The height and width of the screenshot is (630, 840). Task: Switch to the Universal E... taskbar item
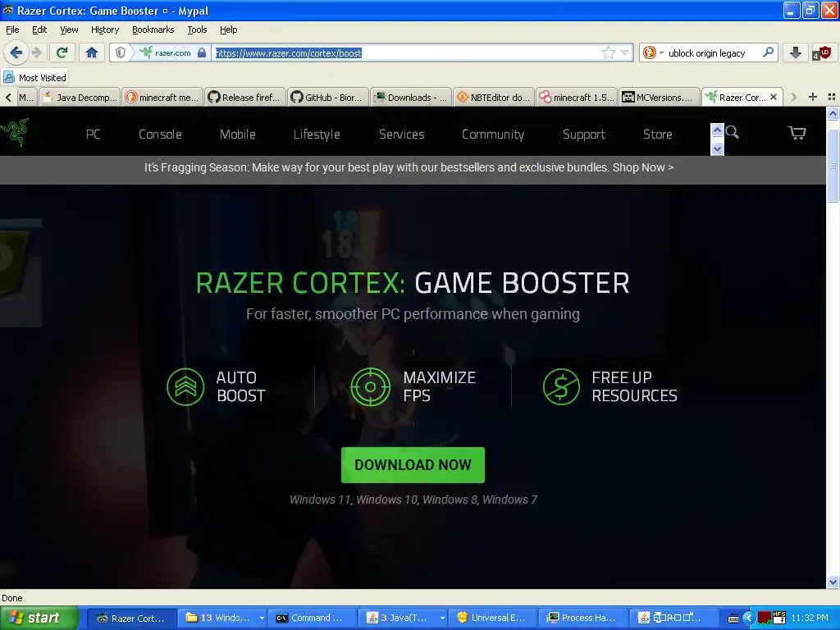click(493, 618)
